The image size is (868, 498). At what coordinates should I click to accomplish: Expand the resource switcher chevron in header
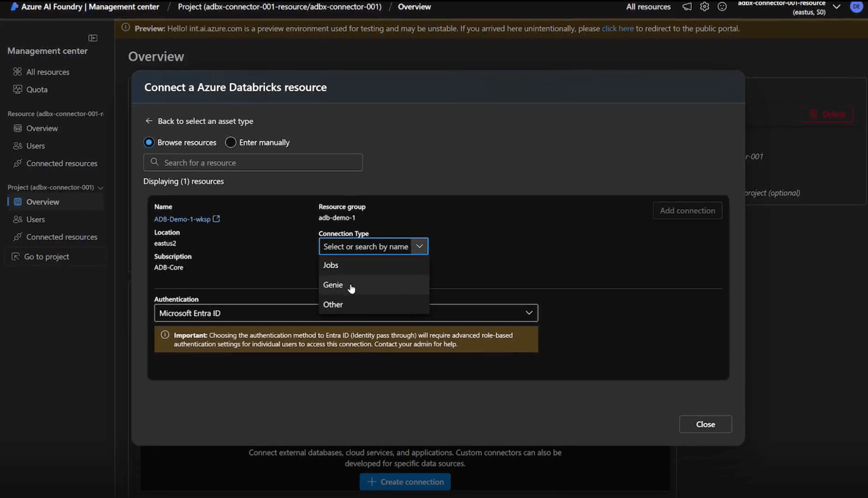(836, 7)
